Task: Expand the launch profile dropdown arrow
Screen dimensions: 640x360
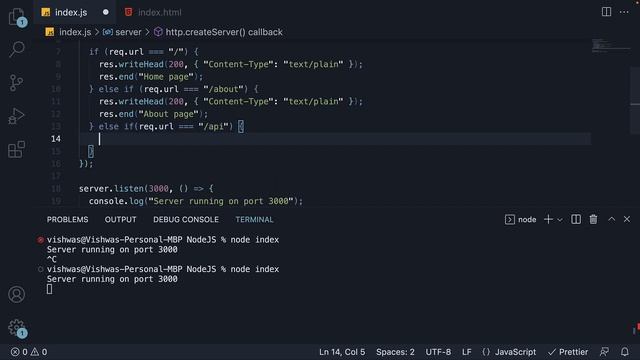Action: tap(560, 220)
